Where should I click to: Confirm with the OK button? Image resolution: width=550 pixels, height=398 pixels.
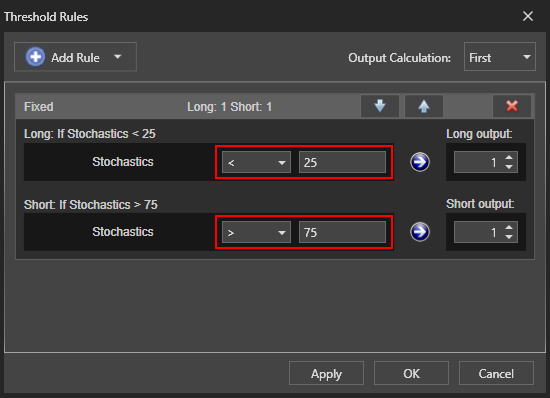coord(411,373)
